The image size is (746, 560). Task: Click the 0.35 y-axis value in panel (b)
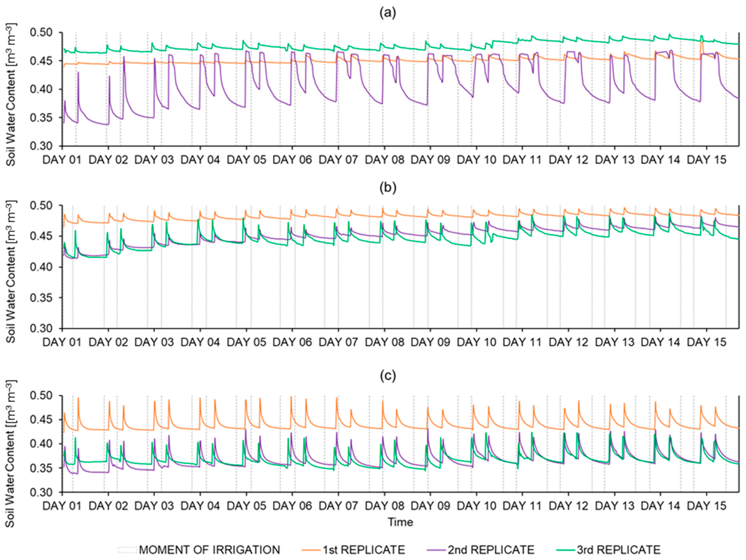(41, 298)
